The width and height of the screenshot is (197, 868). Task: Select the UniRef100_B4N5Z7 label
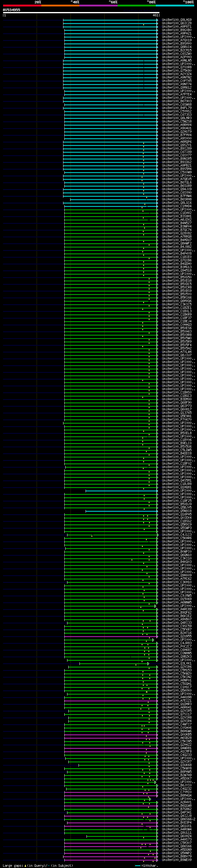coord(177,223)
